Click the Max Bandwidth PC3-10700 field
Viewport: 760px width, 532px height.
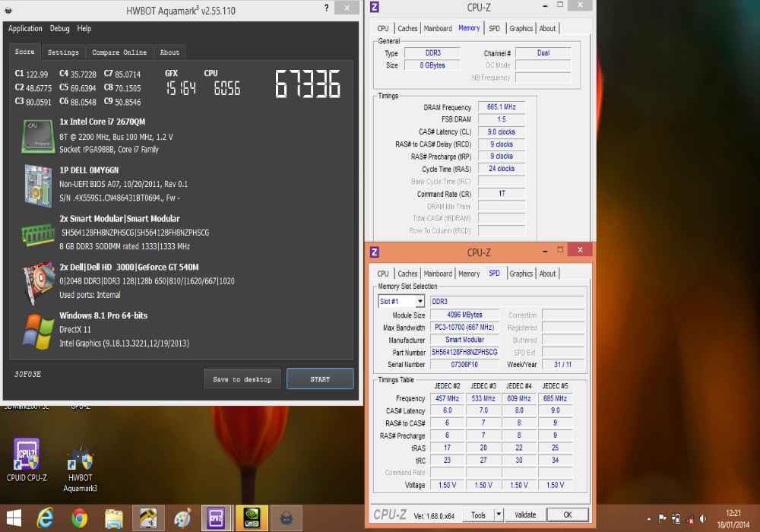click(464, 328)
